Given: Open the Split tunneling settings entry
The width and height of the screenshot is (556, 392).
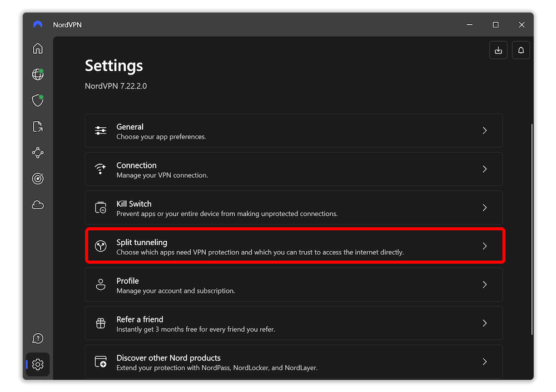Looking at the screenshot, I should click(x=295, y=246).
